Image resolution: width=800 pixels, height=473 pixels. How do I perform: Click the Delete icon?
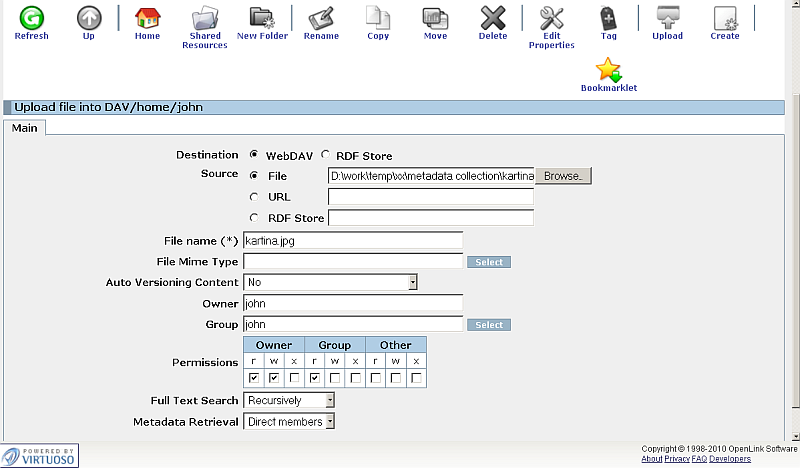[x=493, y=18]
